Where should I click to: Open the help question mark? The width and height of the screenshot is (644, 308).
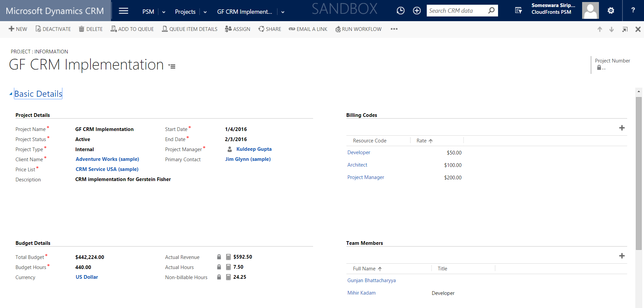pyautogui.click(x=633, y=10)
